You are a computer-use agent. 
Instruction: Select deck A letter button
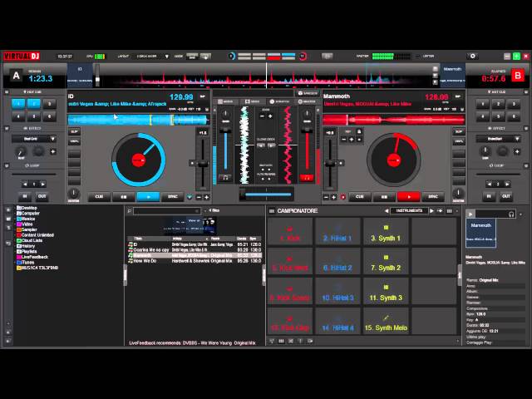coord(16,76)
